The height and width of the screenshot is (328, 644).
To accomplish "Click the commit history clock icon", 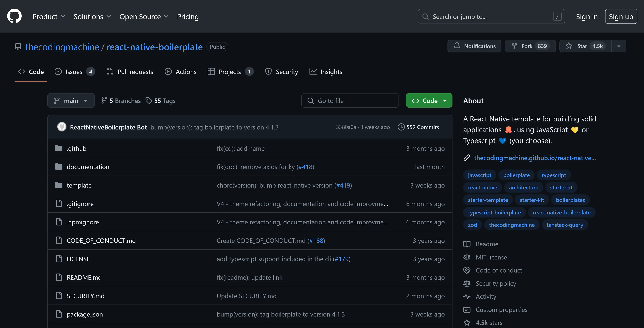I will [401, 127].
